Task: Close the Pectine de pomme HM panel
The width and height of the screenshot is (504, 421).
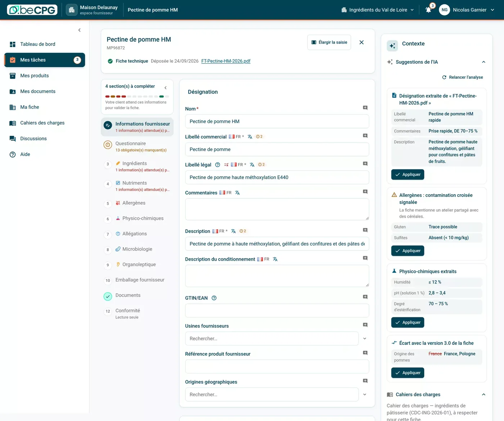Action: coord(361,42)
